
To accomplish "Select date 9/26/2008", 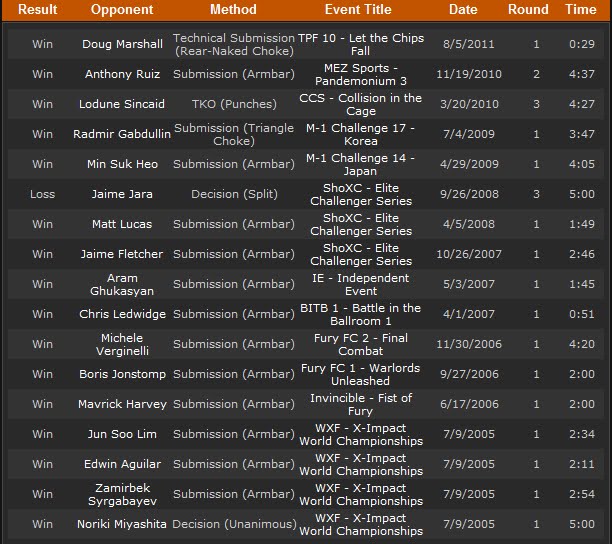I will (469, 194).
